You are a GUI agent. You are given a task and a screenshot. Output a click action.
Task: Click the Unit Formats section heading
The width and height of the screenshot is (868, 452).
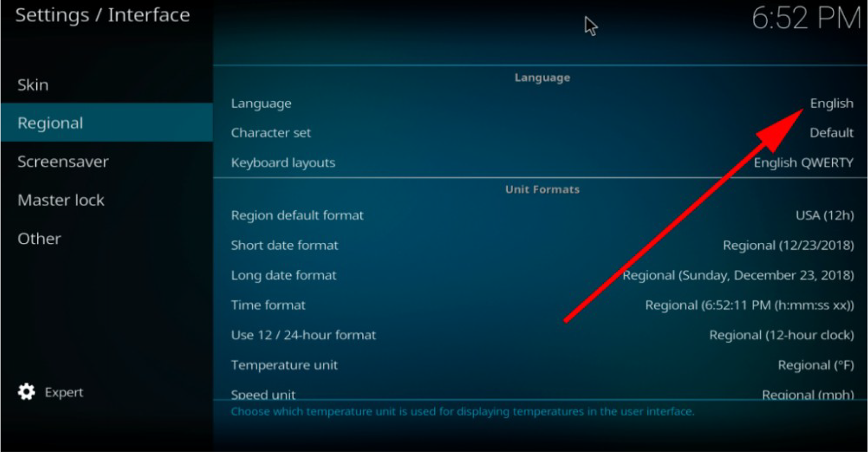(542, 189)
